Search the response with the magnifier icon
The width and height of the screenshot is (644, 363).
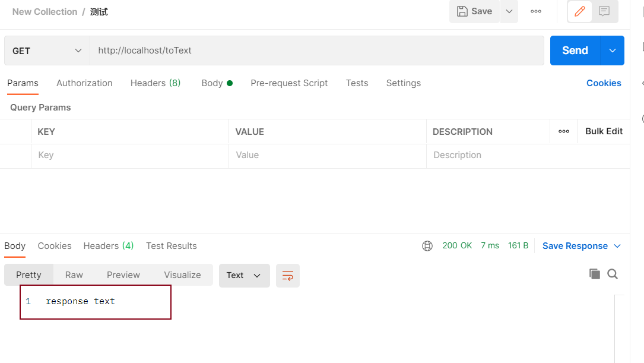(613, 274)
